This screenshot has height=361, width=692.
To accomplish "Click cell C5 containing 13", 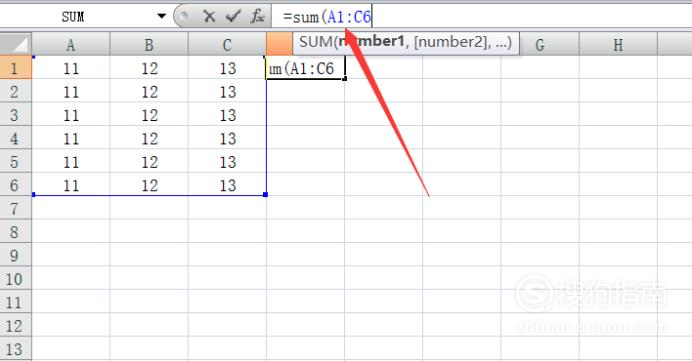I will (x=227, y=162).
